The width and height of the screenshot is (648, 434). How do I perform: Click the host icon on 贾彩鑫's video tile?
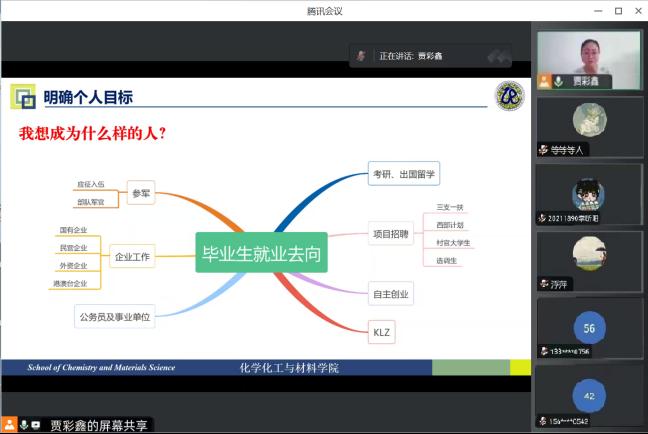click(x=544, y=81)
